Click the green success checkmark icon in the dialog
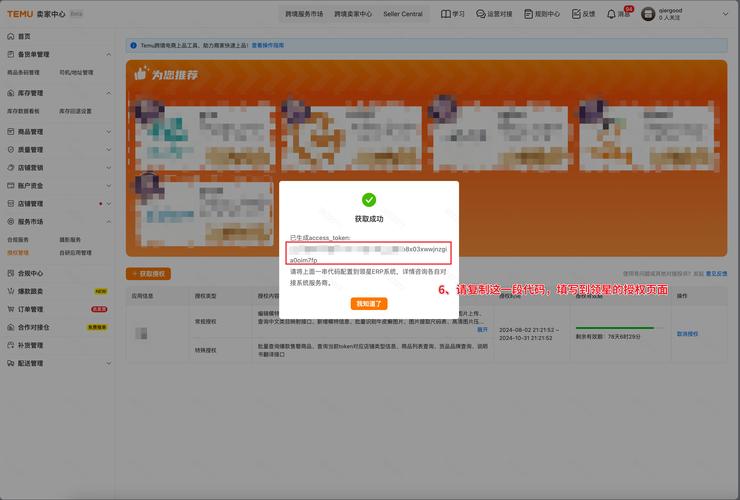This screenshot has height=500, width=740. (369, 200)
